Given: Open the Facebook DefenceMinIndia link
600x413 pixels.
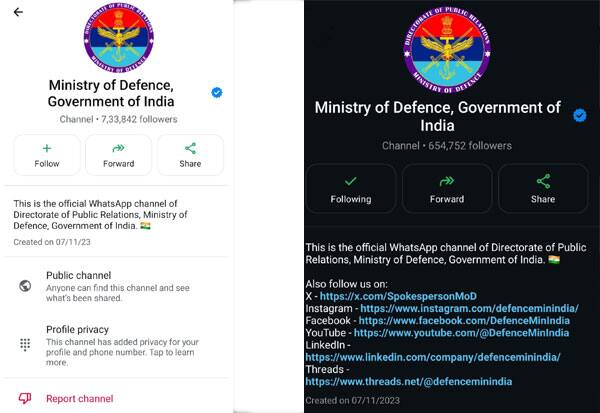Looking at the screenshot, I should tap(464, 321).
